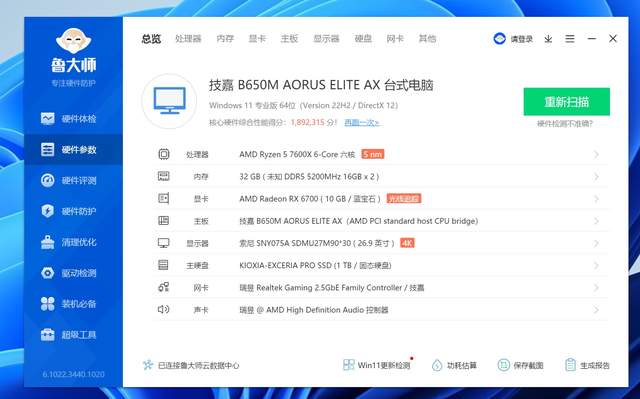Open 装机必备 essential apps section
640x399 pixels.
tap(69, 304)
